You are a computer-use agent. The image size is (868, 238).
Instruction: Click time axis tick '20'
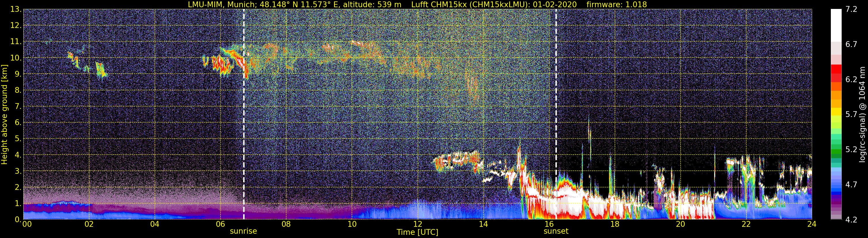tap(680, 224)
